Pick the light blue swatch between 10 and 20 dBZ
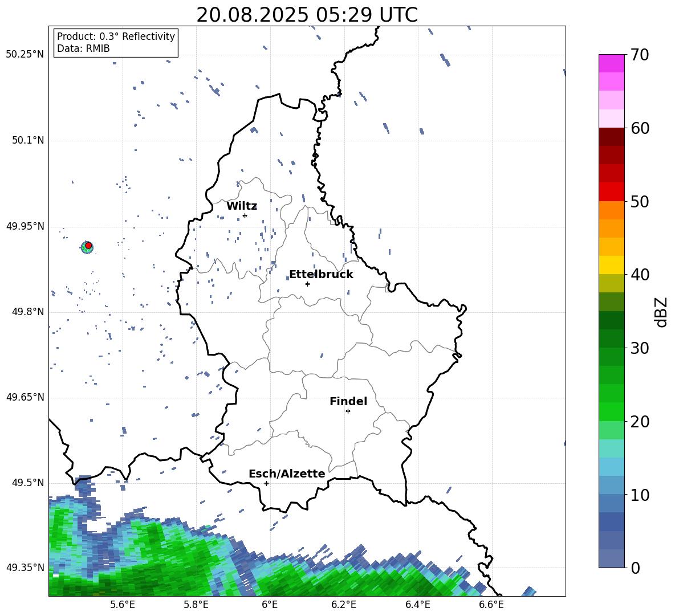 tap(612, 467)
